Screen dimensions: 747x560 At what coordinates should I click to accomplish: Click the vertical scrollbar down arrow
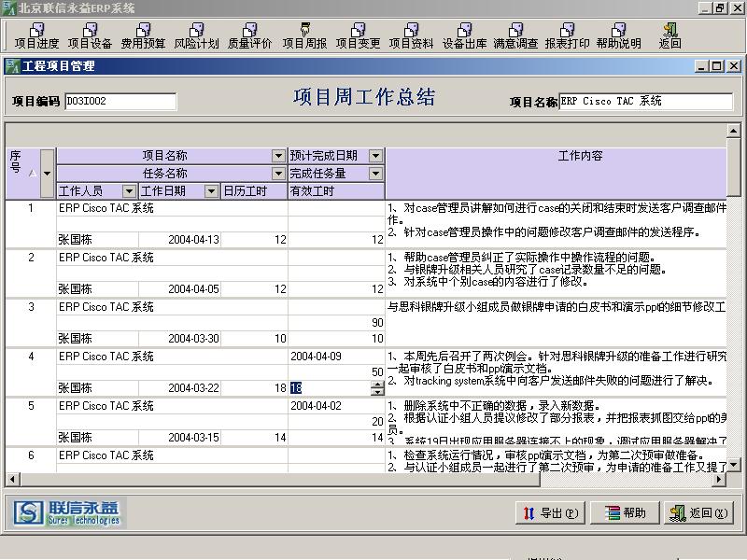coord(734,464)
